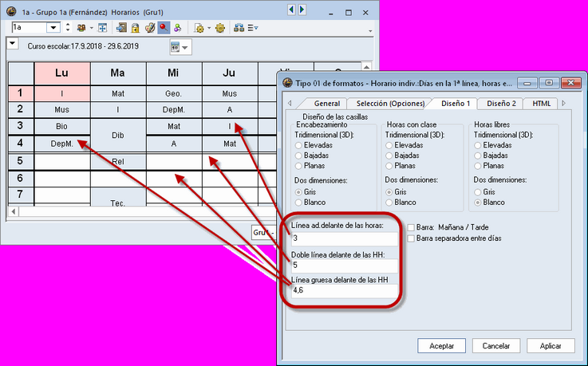This screenshot has width=588, height=366.
Task: Click the door with arrow icon
Action: coord(121,28)
